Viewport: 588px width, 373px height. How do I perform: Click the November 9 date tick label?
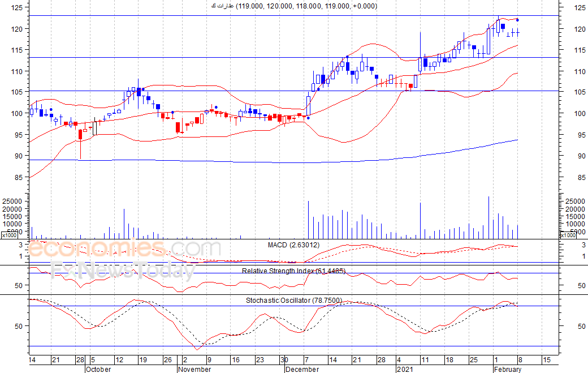click(209, 360)
